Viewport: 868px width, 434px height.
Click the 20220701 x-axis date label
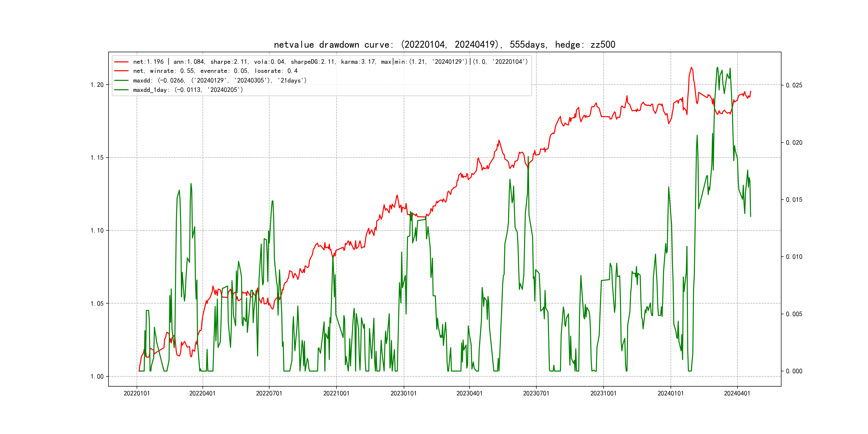269,394
